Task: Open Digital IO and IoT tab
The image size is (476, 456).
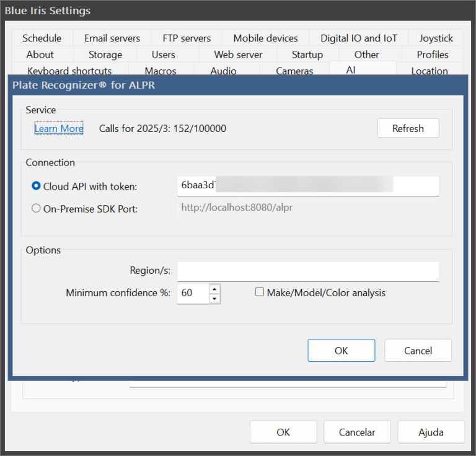Action: [358, 38]
